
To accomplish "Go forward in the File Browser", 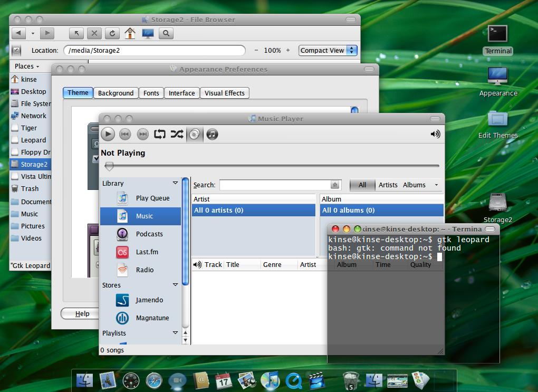I will [x=47, y=33].
